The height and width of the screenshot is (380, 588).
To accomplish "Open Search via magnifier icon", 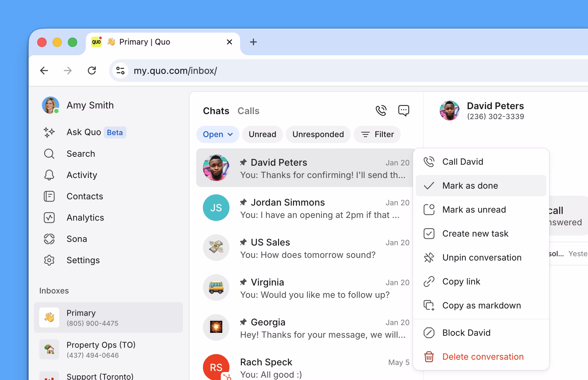I will pos(49,154).
